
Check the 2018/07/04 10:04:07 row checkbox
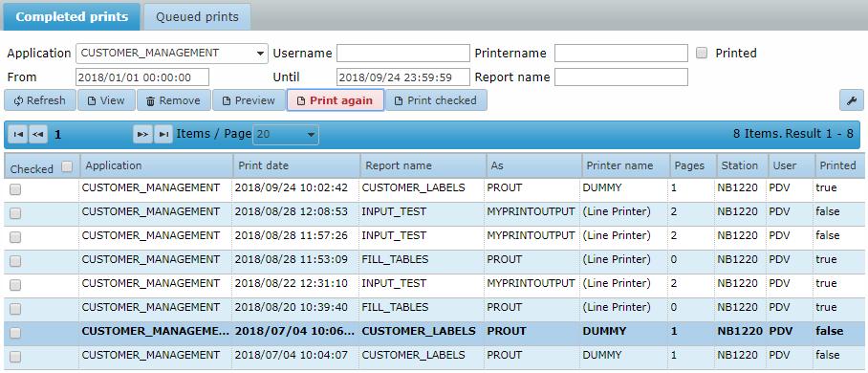(15, 357)
